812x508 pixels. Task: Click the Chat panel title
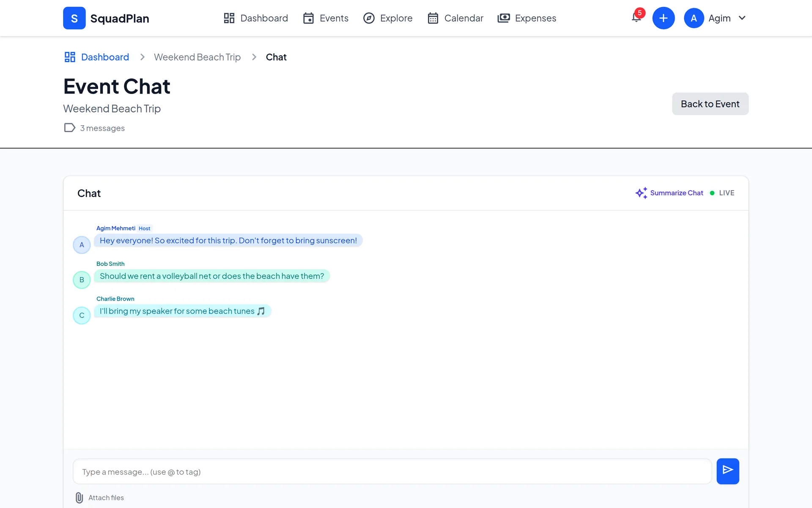point(89,193)
